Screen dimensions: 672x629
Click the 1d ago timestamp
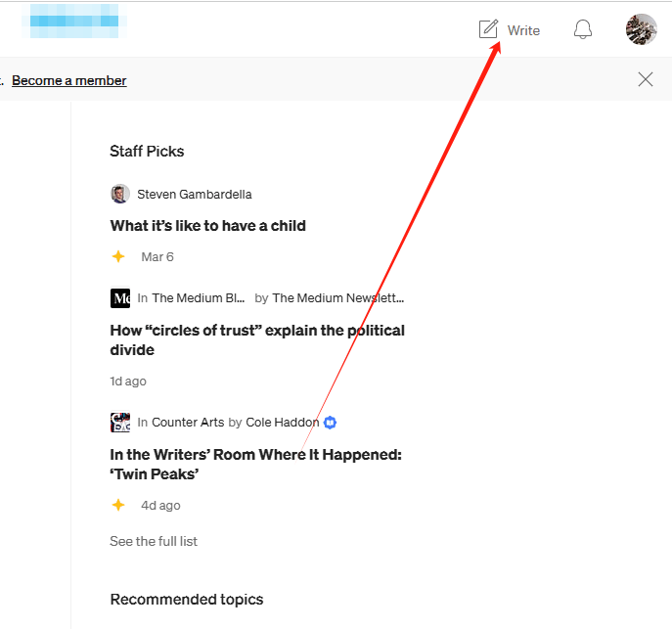tap(128, 382)
